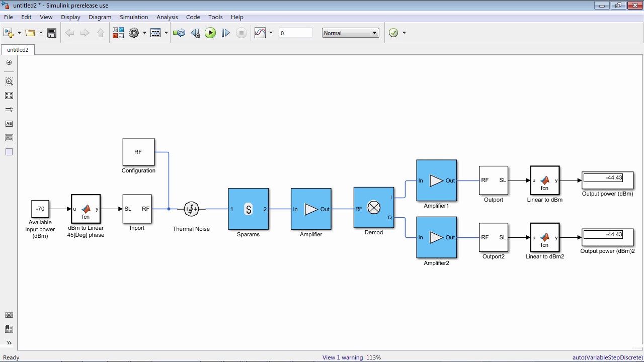Select the Sparams block
This screenshot has height=362, width=644.
coord(248,209)
